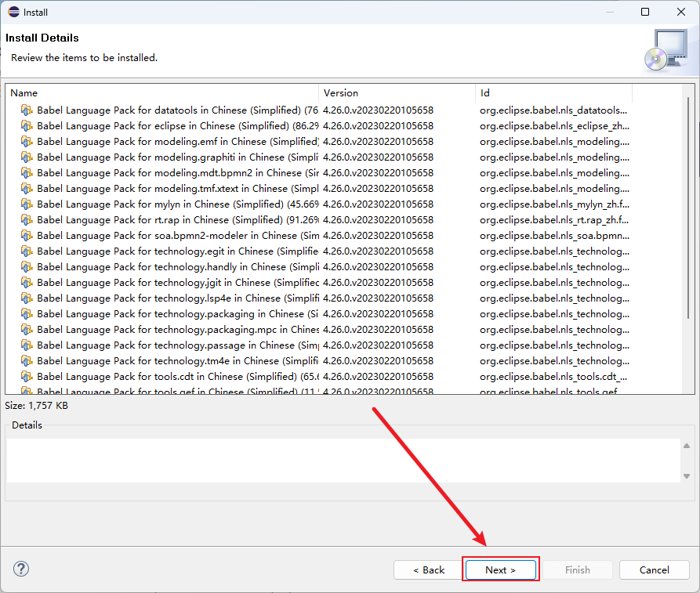Click the modeling.tmf.xtext pack icon
This screenshot has width=700, height=593.
(27, 188)
